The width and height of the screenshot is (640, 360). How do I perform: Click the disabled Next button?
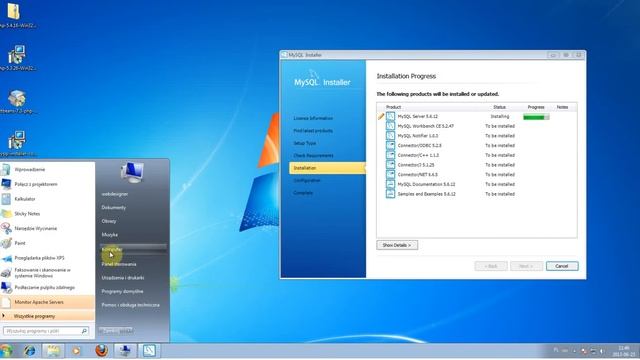pos(527,266)
